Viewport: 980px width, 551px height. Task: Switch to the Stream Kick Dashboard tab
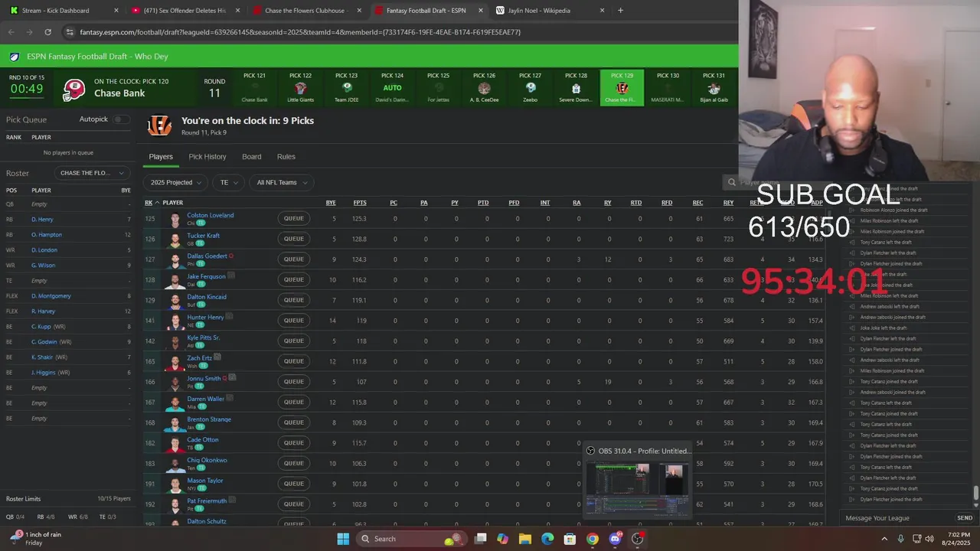63,11
